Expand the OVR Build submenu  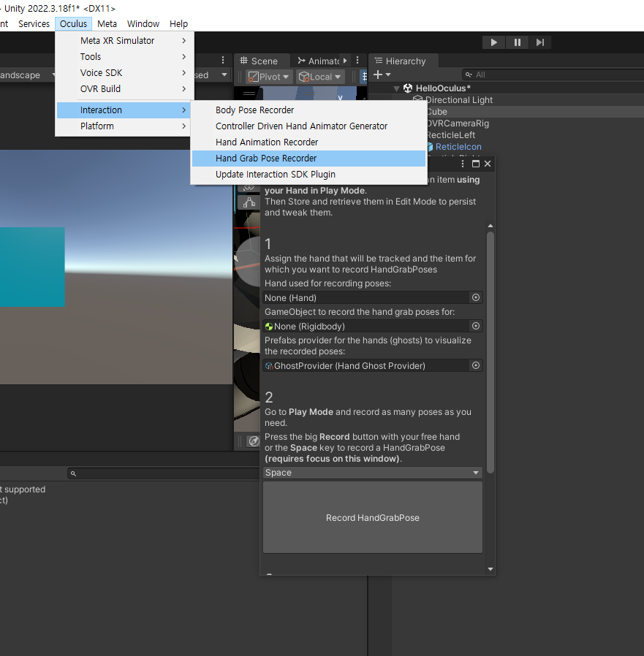click(124, 88)
